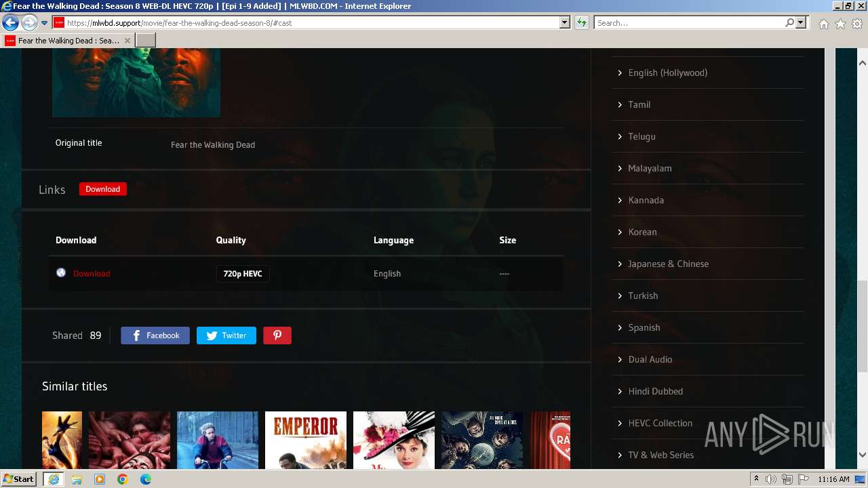This screenshot has width=868, height=488.
Task: Click the magnifier search icon
Action: pos(789,22)
